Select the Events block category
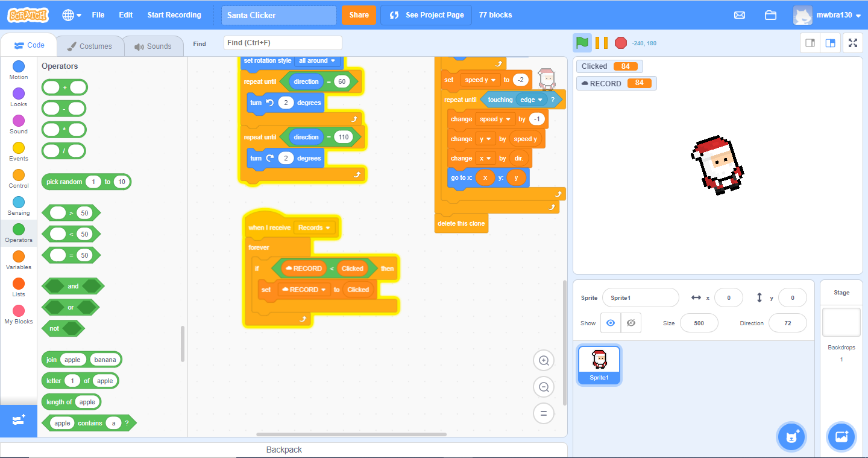The image size is (868, 458). click(19, 152)
